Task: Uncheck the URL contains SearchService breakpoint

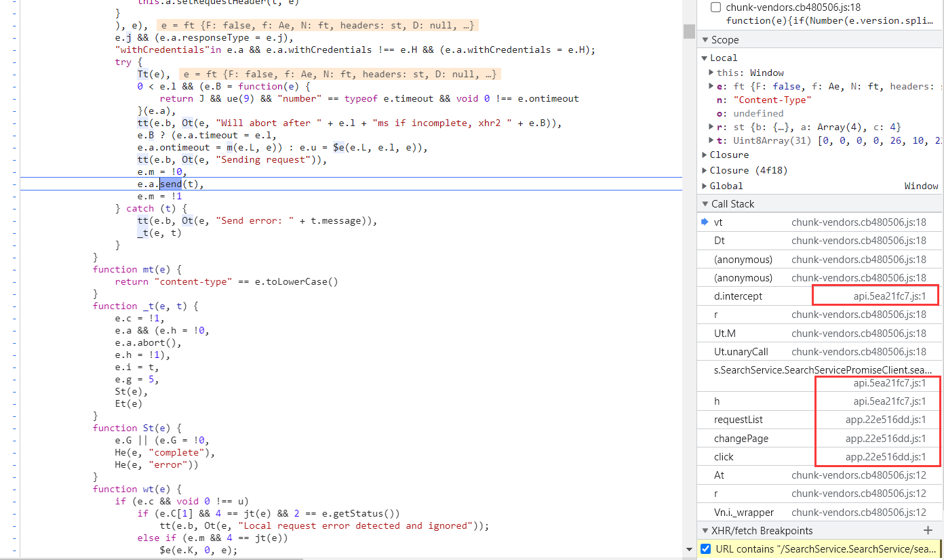Action: [x=705, y=548]
